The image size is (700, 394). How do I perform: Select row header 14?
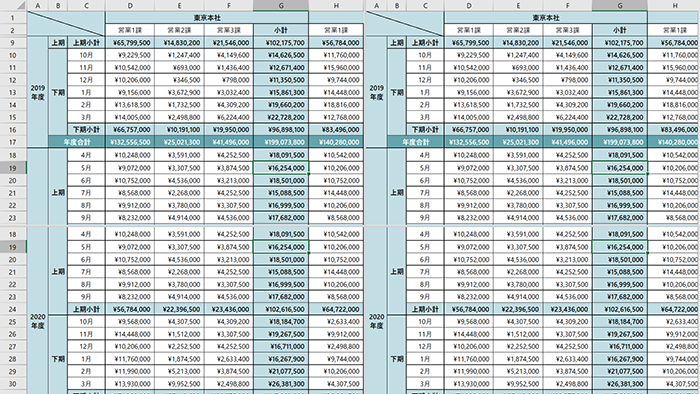(13, 105)
